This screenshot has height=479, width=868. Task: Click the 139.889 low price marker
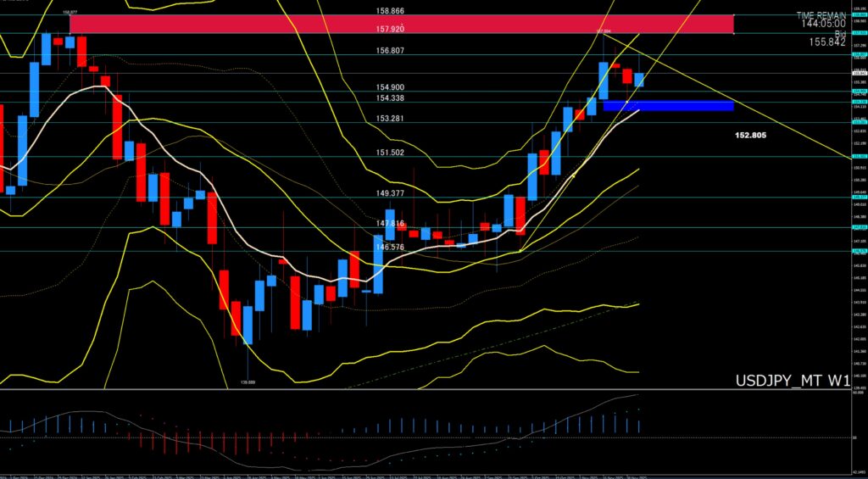pyautogui.click(x=248, y=382)
